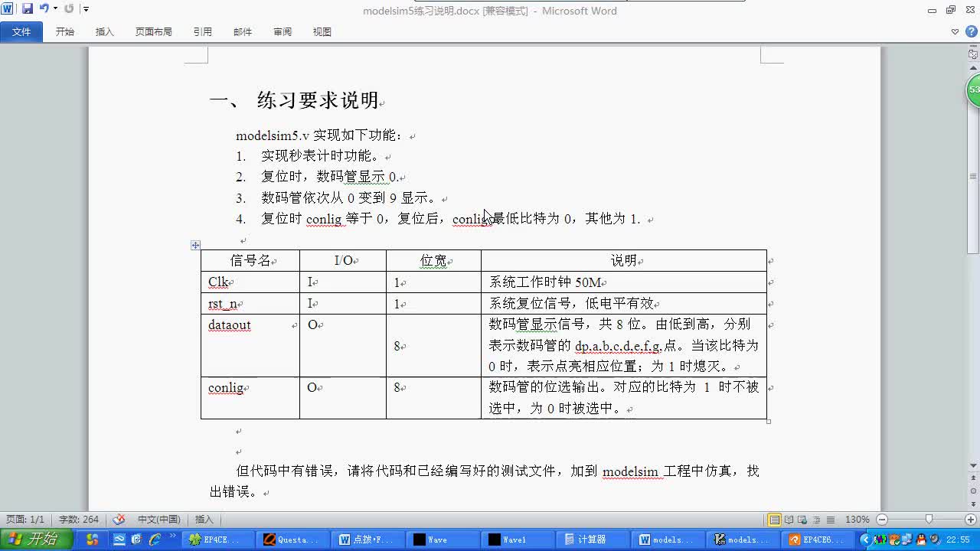The height and width of the screenshot is (551, 980).
Task: Expand the collapsed ribbon with the chevron
Action: 955,31
